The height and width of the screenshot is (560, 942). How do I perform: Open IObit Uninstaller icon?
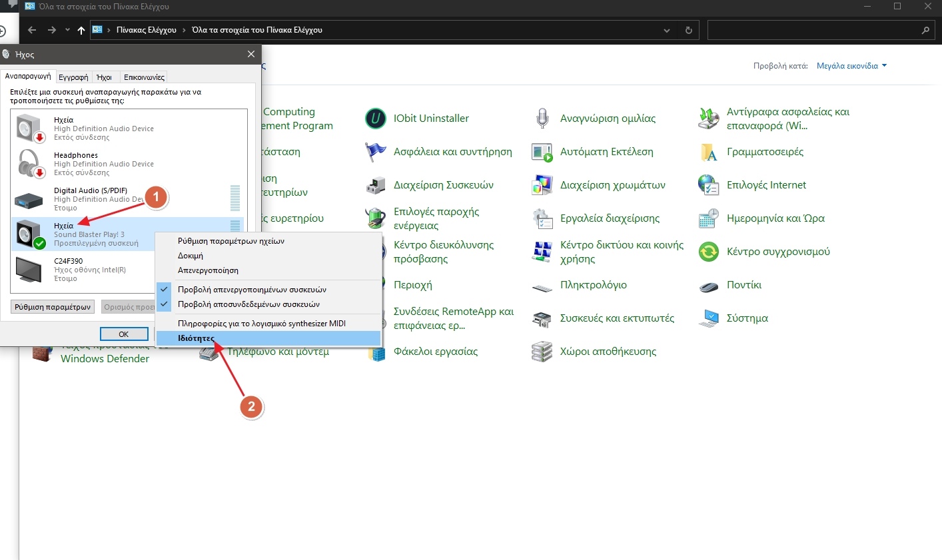[376, 119]
